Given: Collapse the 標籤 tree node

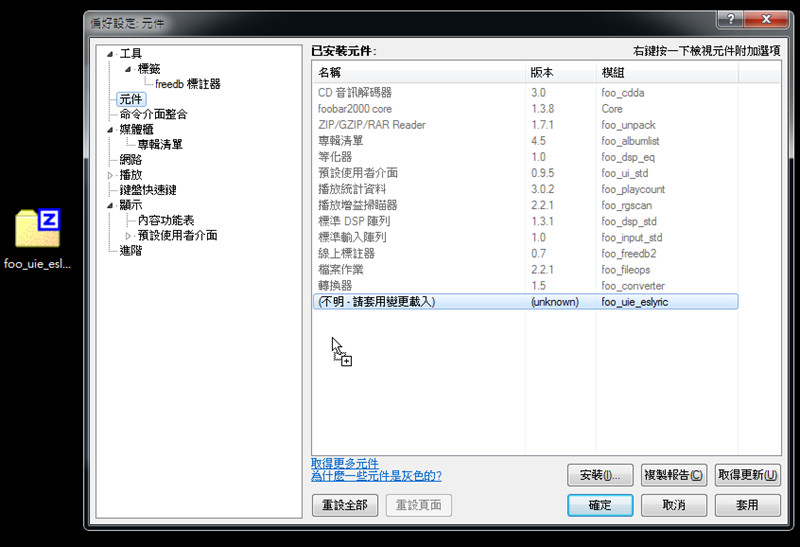Looking at the screenshot, I should point(128,69).
